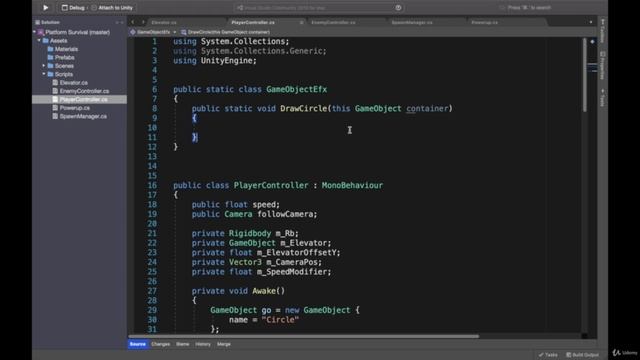Collapse the Platform Survival (master) solution node
This screenshot has width=640, height=360.
pos(34,32)
